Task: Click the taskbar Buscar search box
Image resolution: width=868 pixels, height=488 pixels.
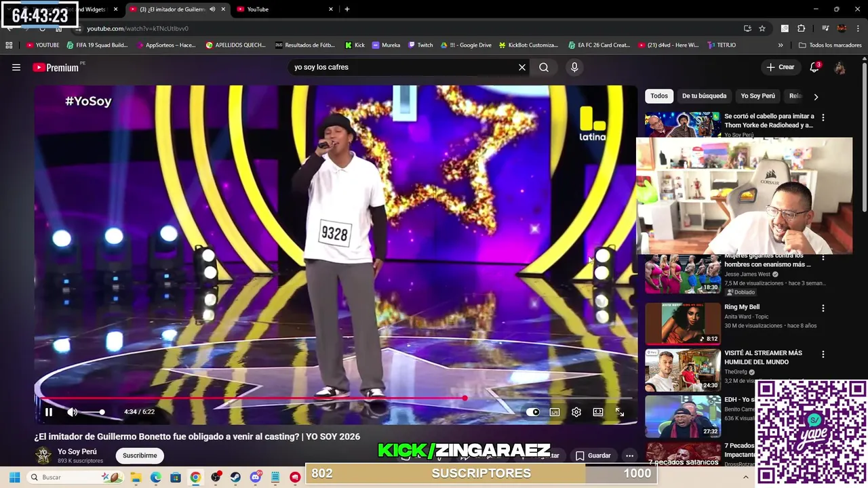Action: tap(75, 477)
